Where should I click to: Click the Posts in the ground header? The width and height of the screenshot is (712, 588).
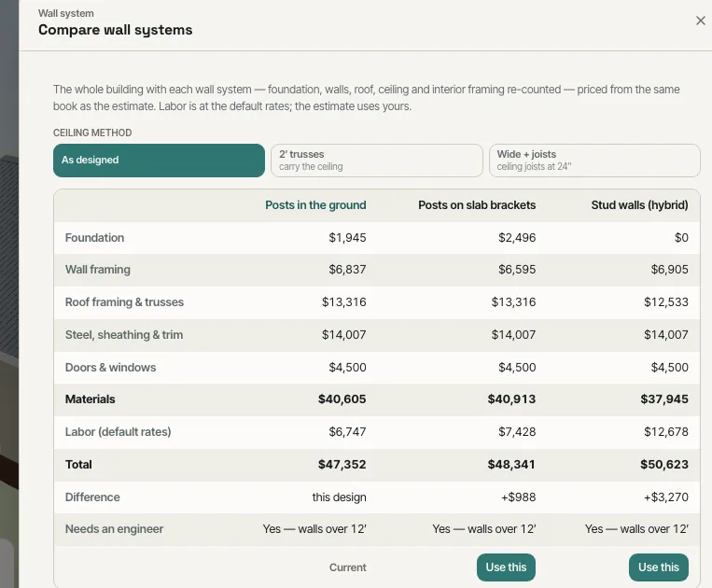tap(315, 205)
